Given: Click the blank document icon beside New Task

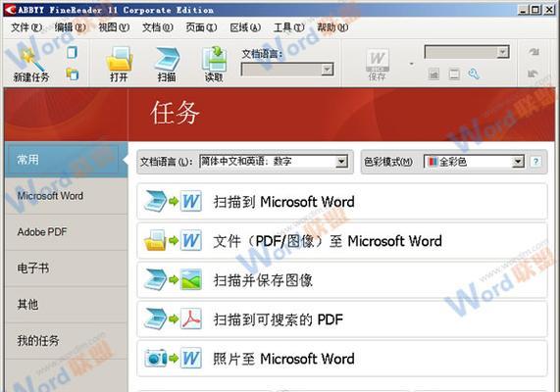Looking at the screenshot, I should [x=72, y=53].
